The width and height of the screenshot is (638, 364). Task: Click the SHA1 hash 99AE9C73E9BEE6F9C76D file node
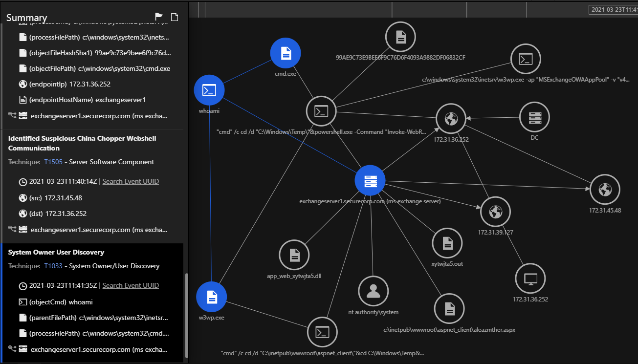(x=400, y=37)
